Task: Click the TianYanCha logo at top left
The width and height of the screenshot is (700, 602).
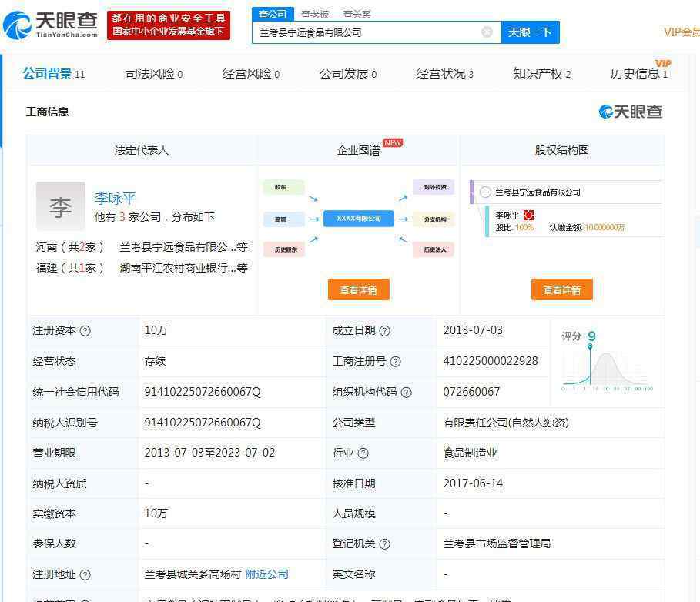Action: 51,25
